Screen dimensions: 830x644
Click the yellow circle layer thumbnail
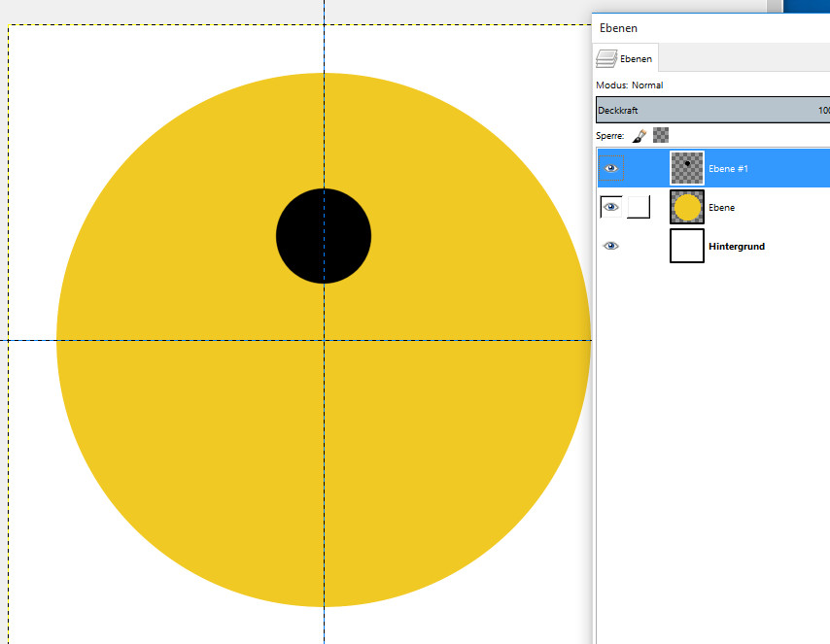click(x=687, y=207)
